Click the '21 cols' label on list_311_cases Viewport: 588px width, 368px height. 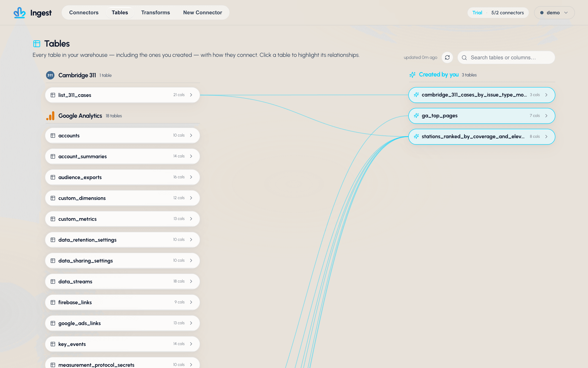pos(179,95)
